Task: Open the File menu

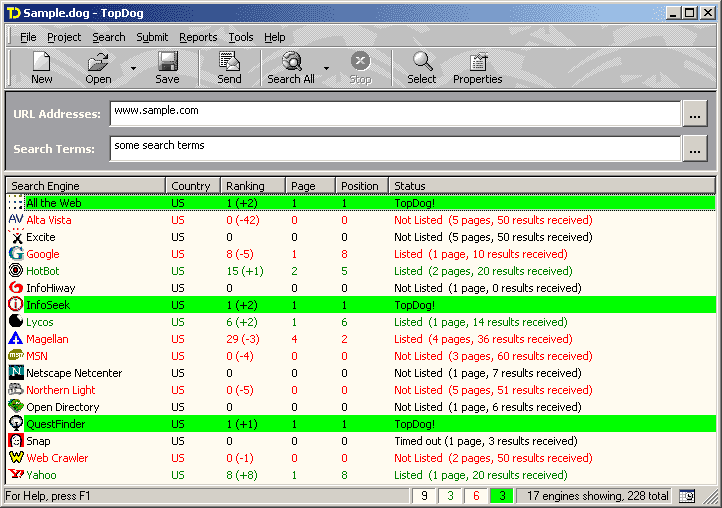Action: tap(28, 37)
